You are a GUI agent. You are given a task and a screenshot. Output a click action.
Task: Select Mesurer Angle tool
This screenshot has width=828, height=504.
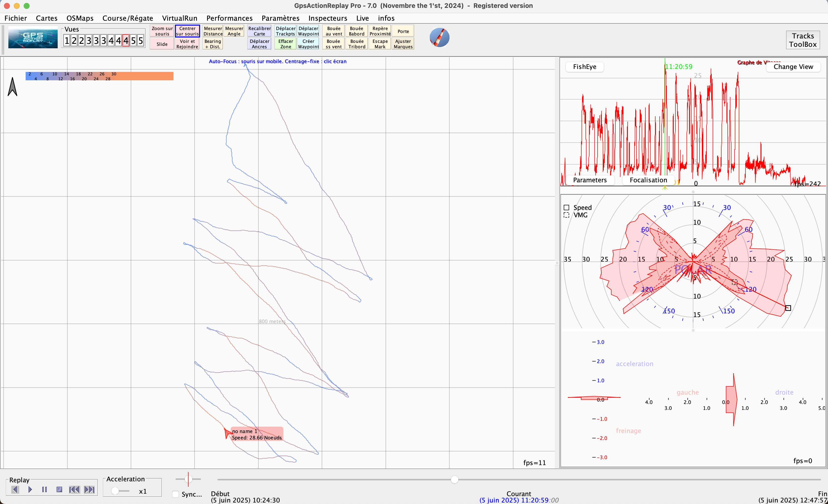tap(234, 31)
